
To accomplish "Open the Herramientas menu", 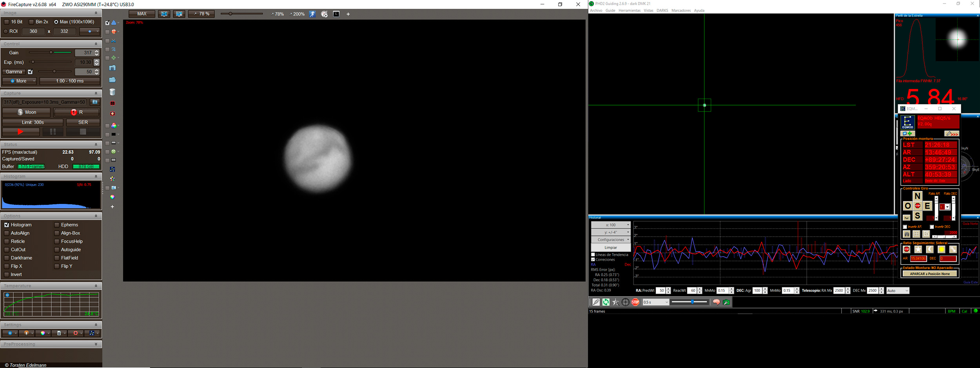I will pyautogui.click(x=630, y=11).
